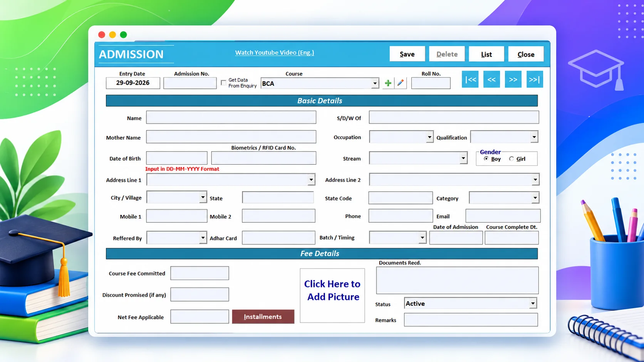Click the Installments button
This screenshot has width=644, height=362.
coord(263,317)
